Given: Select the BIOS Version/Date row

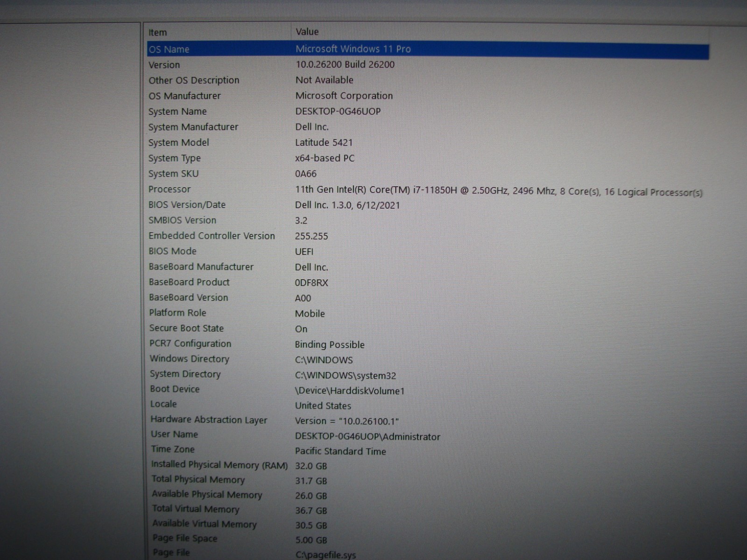Looking at the screenshot, I should tap(187, 204).
